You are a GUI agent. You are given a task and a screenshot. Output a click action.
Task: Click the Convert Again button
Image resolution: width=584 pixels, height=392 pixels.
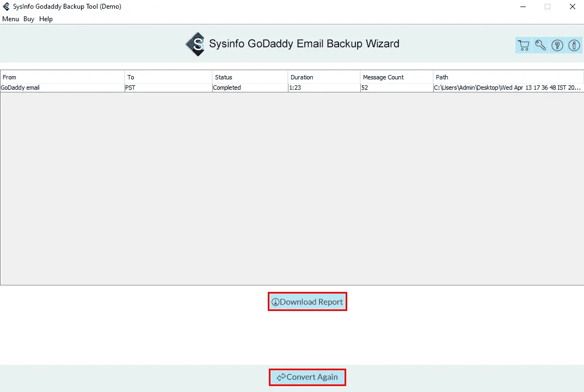(308, 377)
